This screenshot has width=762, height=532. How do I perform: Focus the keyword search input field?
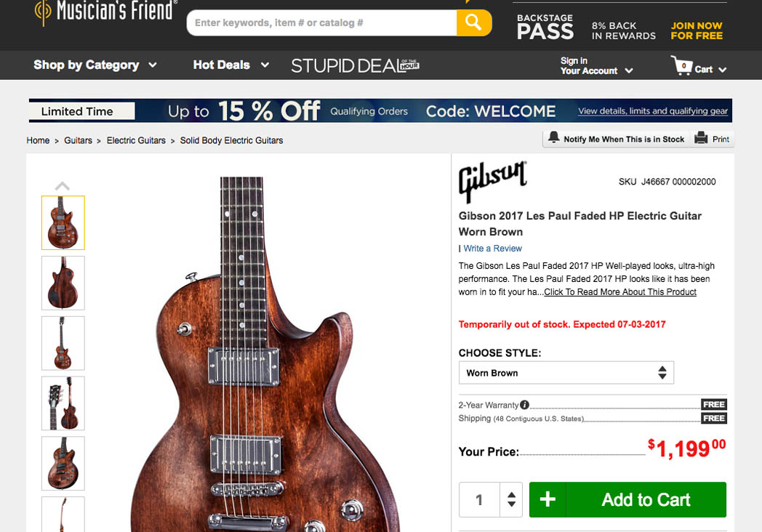321,23
